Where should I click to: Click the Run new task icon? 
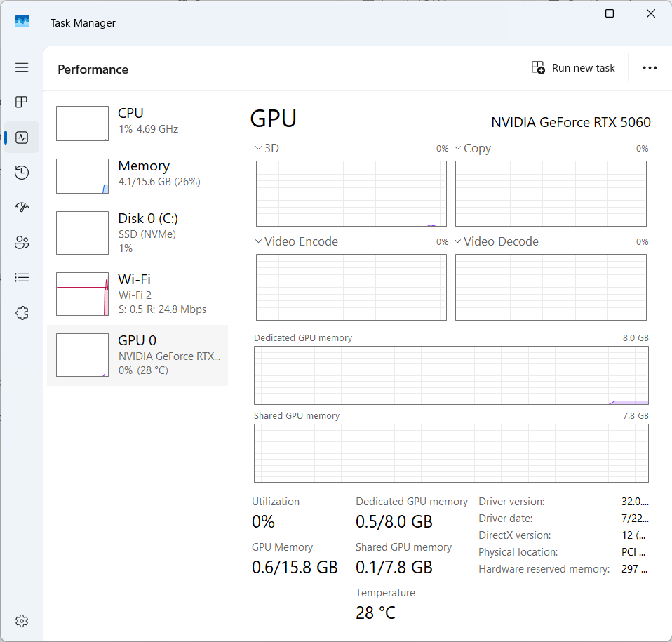click(x=538, y=68)
